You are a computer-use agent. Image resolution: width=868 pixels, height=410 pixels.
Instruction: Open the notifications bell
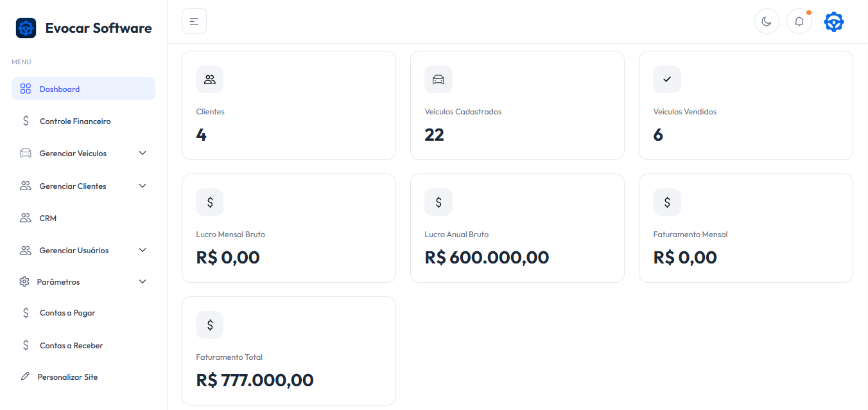click(x=799, y=21)
